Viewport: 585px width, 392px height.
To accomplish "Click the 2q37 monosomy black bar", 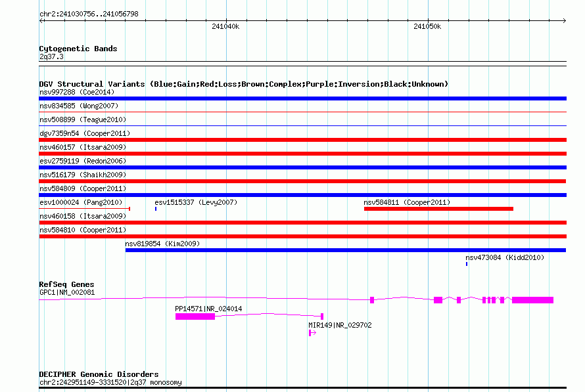I will tap(302, 388).
